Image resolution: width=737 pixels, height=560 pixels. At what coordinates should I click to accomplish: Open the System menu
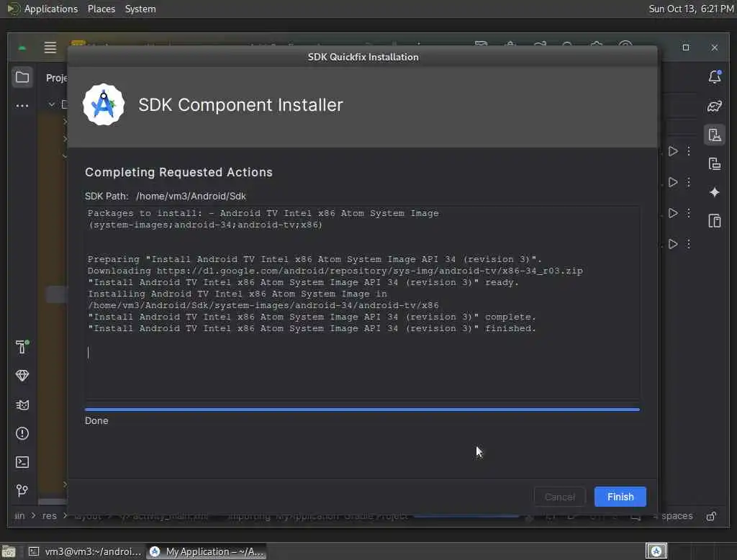[140, 9]
